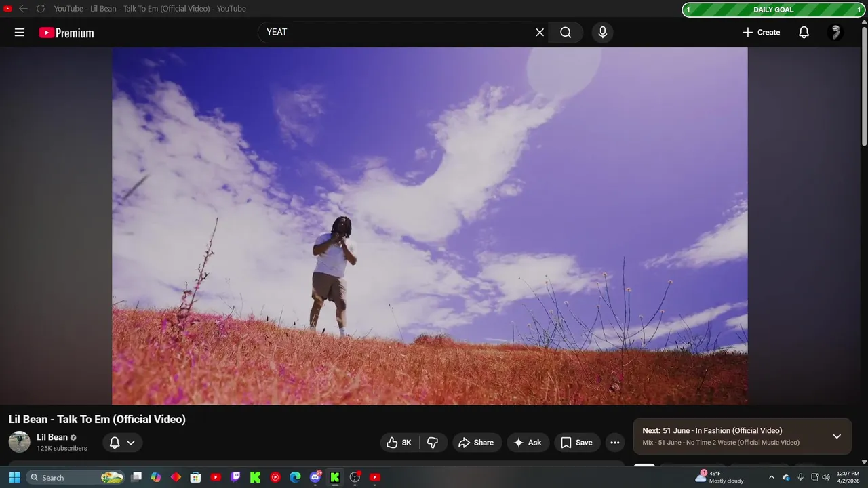This screenshot has width=868, height=488.
Task: Show hidden system tray icons
Action: [771, 477]
